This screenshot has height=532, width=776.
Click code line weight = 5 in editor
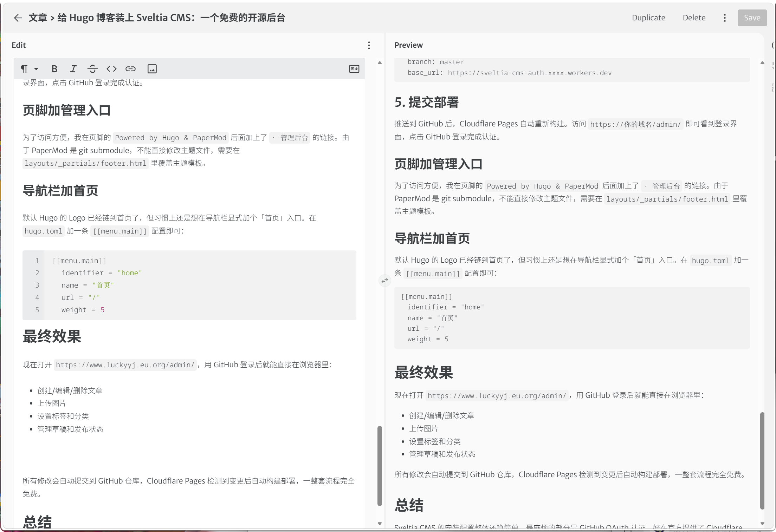coord(83,310)
